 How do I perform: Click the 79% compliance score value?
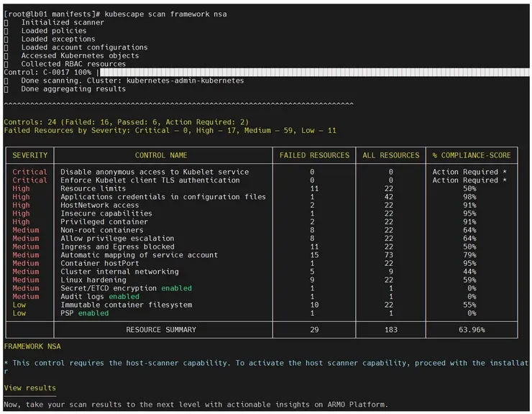[469, 255]
